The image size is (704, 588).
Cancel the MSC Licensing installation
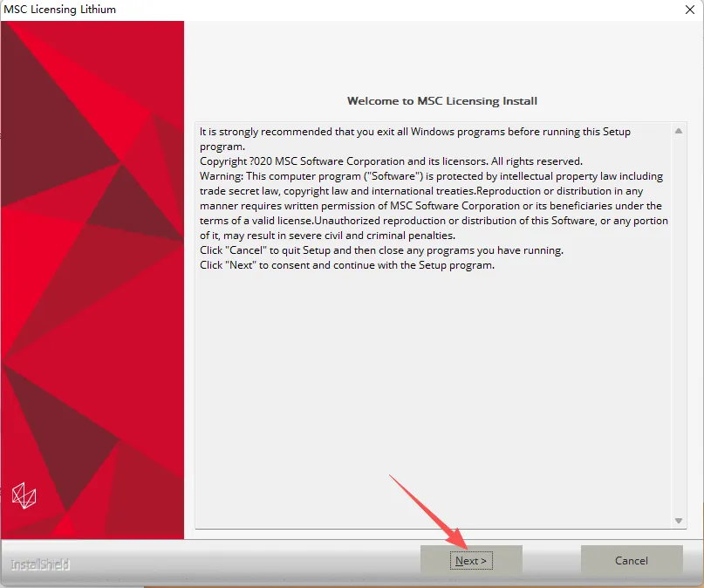coord(632,561)
